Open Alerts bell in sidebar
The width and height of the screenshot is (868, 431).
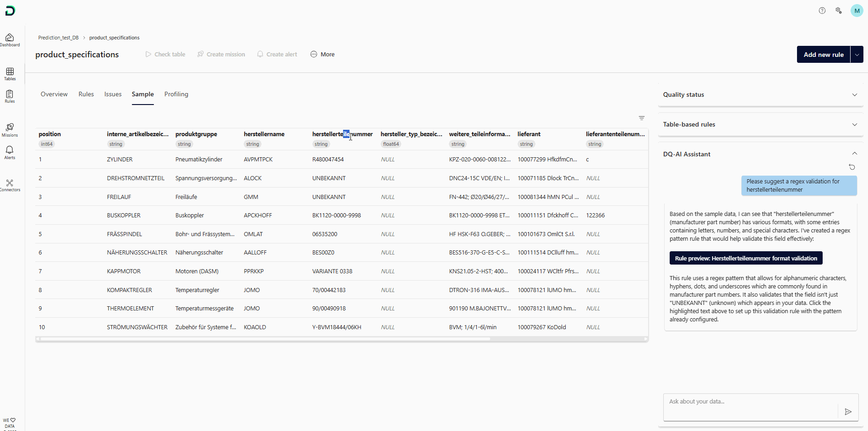[10, 152]
